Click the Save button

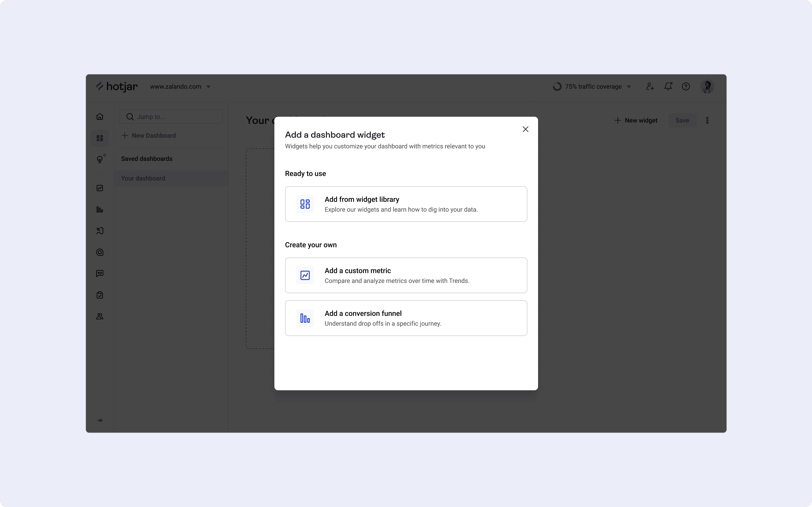pyautogui.click(x=682, y=120)
